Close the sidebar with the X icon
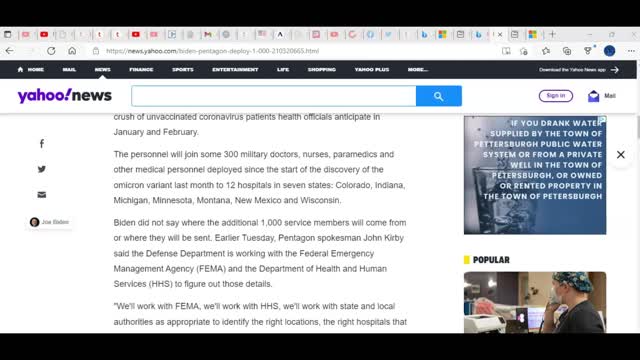Viewport: 640px width, 360px height. tap(620, 155)
